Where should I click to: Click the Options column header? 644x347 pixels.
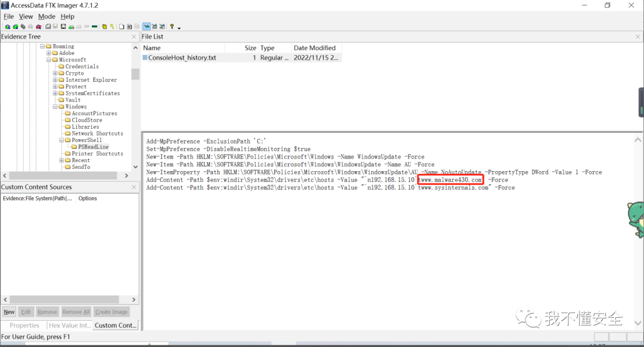tap(88, 199)
